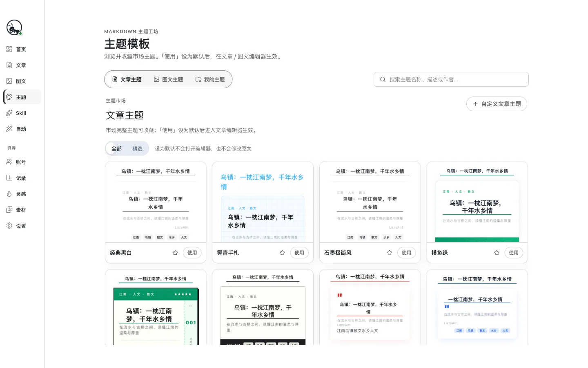Screen dimensions: 588x368
Task: Open the Skill sparkle icon in sidebar
Action: coord(9,113)
